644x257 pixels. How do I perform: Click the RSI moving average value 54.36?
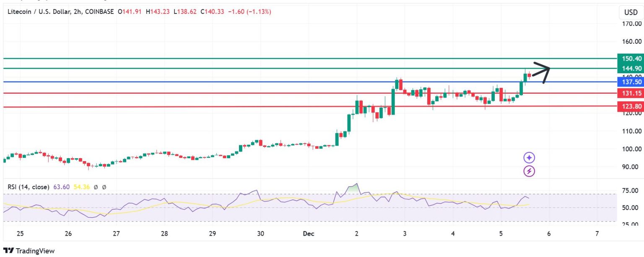pos(82,187)
